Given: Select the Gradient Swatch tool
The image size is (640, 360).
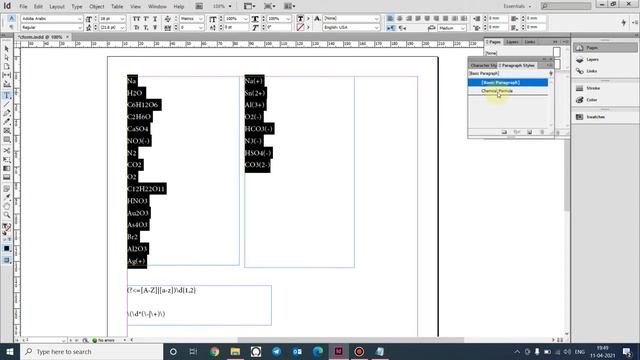Looking at the screenshot, I should click(7, 168).
